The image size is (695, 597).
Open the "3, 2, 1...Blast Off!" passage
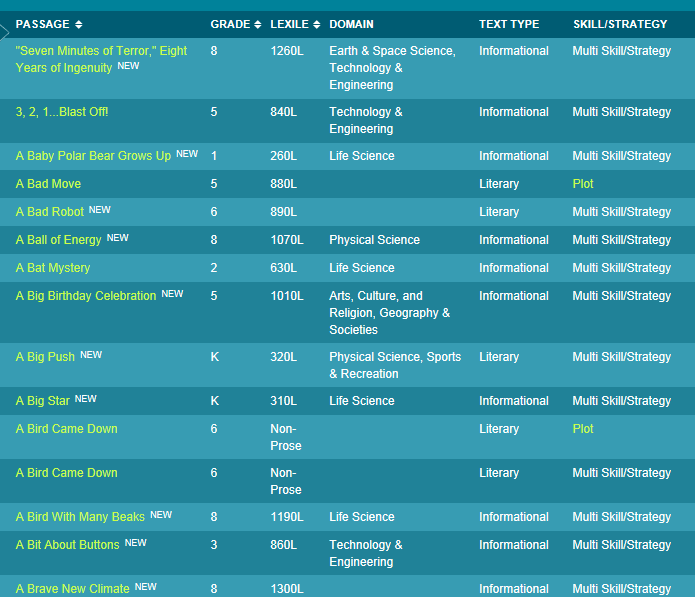(62, 112)
